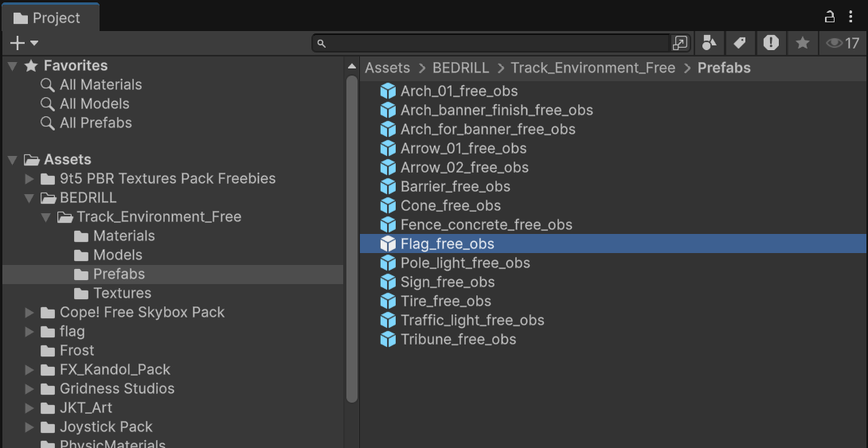Collapse the Favorites section arrow

tap(13, 66)
